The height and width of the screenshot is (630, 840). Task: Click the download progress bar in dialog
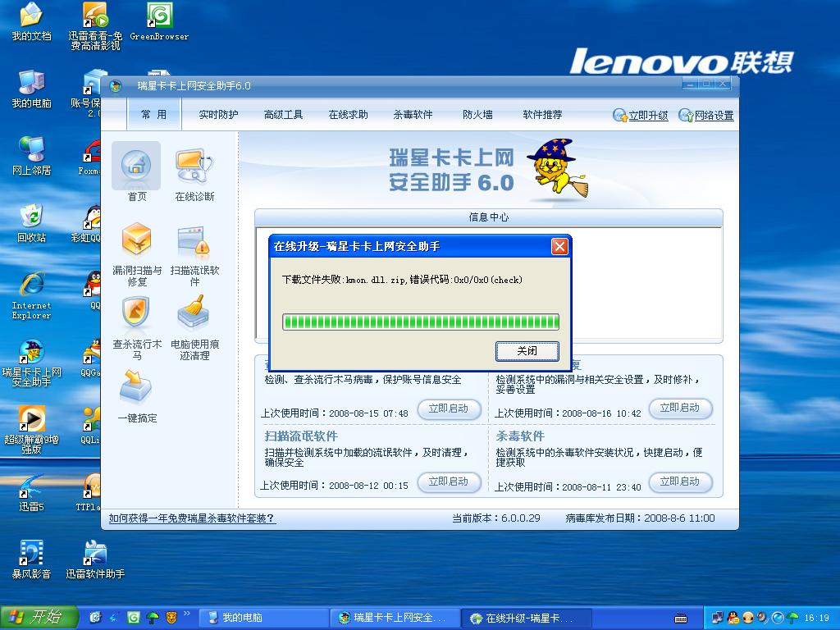(421, 322)
